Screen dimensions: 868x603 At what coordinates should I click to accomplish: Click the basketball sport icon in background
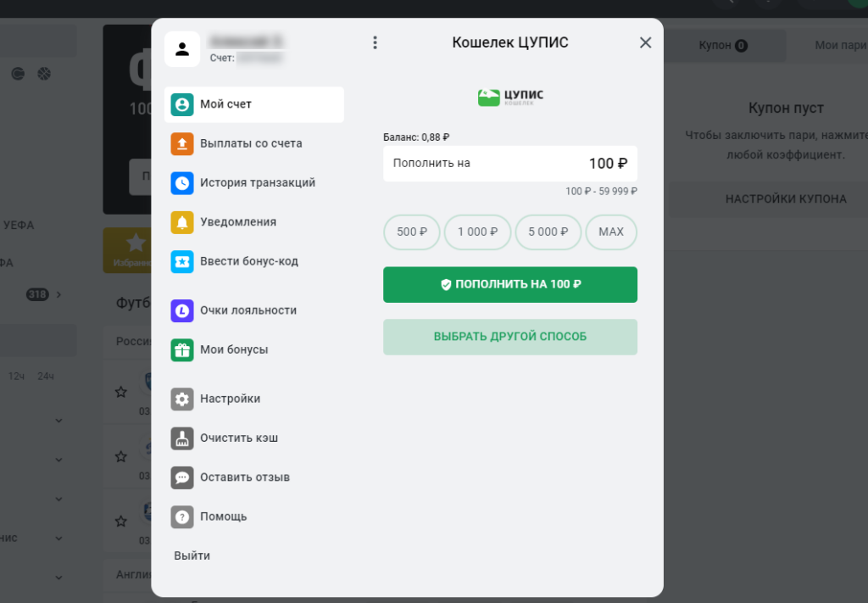pos(44,74)
